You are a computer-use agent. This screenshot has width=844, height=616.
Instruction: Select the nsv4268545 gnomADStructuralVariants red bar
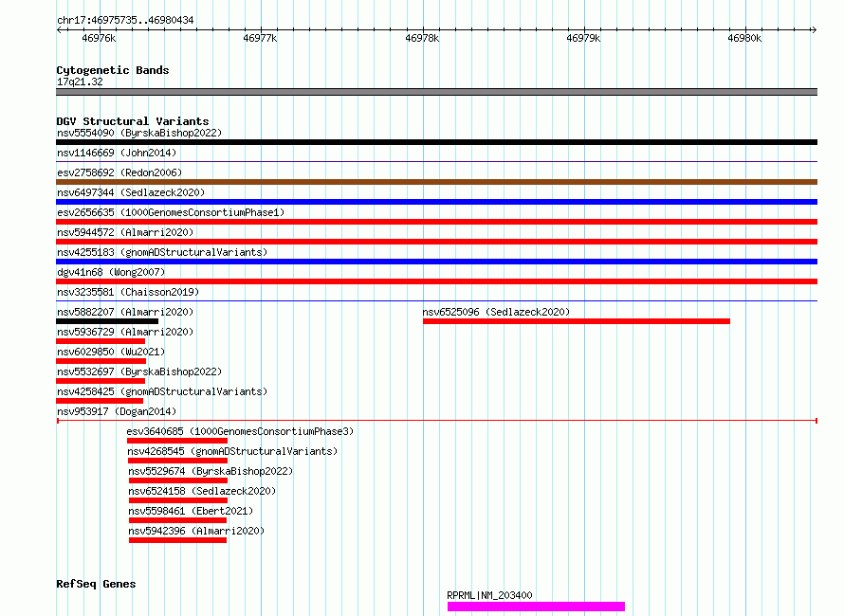point(177,461)
